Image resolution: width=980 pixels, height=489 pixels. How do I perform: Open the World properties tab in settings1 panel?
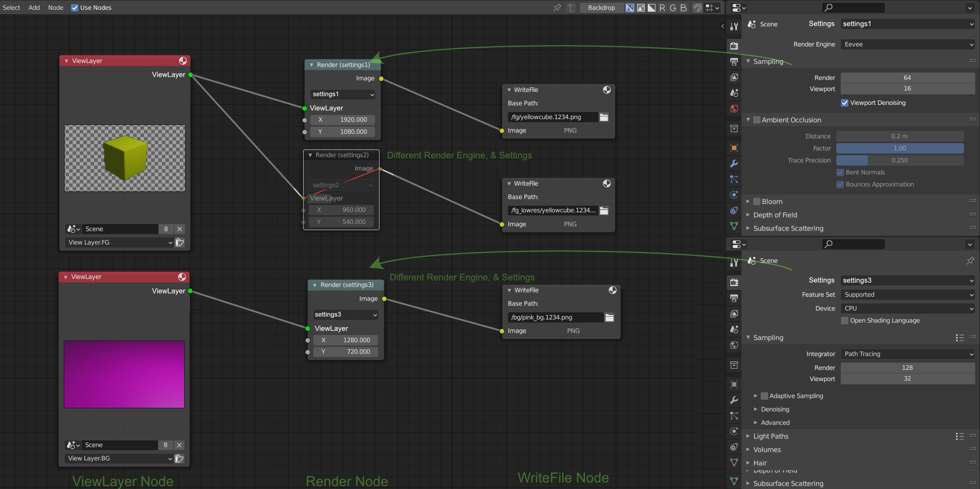[x=734, y=108]
